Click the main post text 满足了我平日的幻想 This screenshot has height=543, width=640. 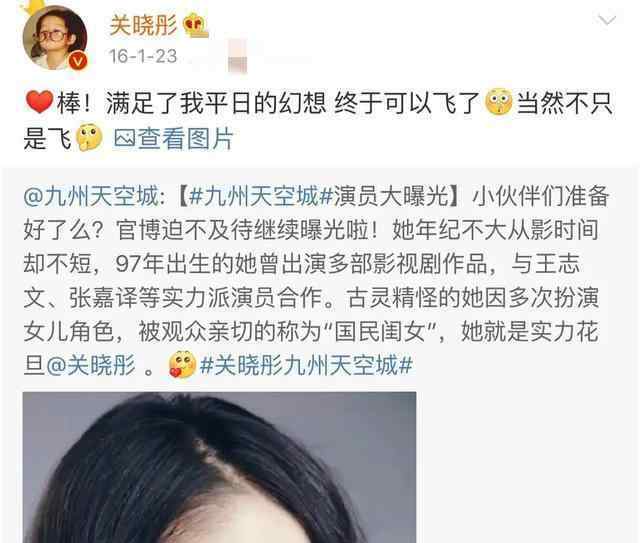coord(216,103)
